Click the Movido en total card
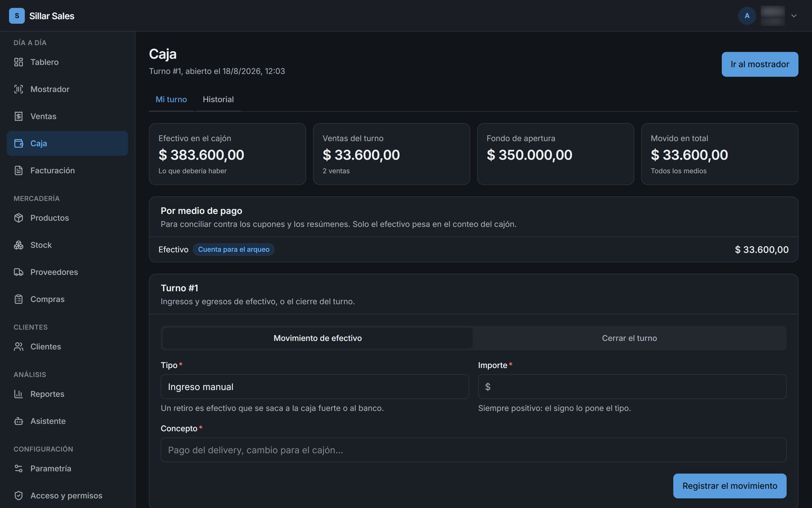This screenshot has width=812, height=508. tap(720, 154)
